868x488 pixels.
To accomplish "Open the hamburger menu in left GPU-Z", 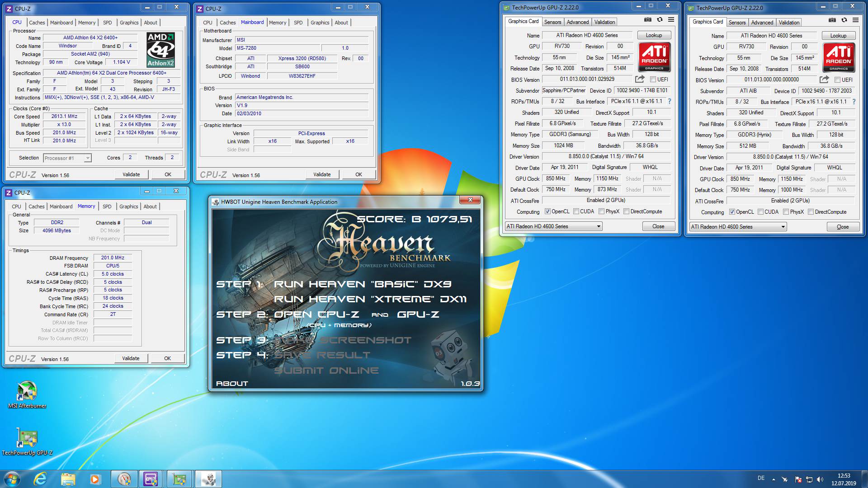I will click(x=671, y=20).
